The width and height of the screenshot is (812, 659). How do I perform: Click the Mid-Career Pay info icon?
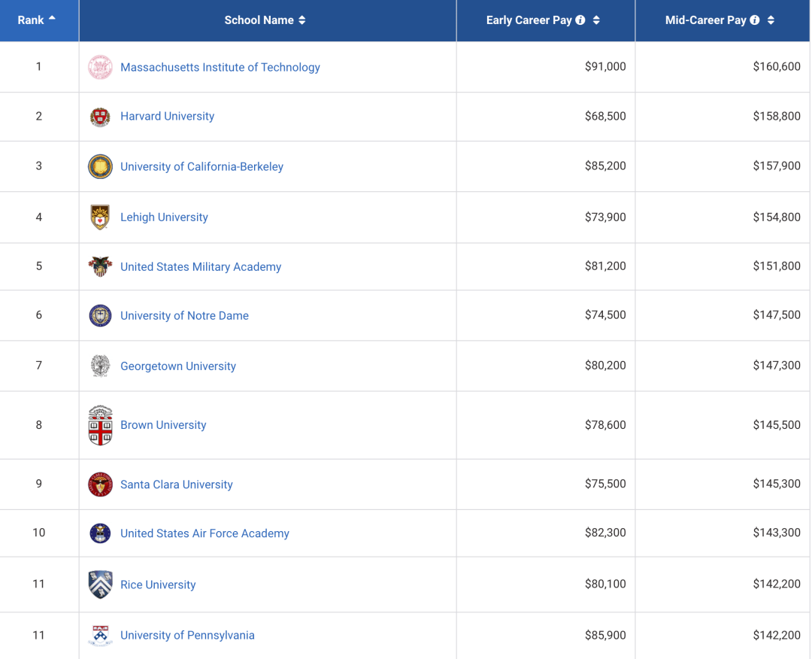[x=755, y=20]
